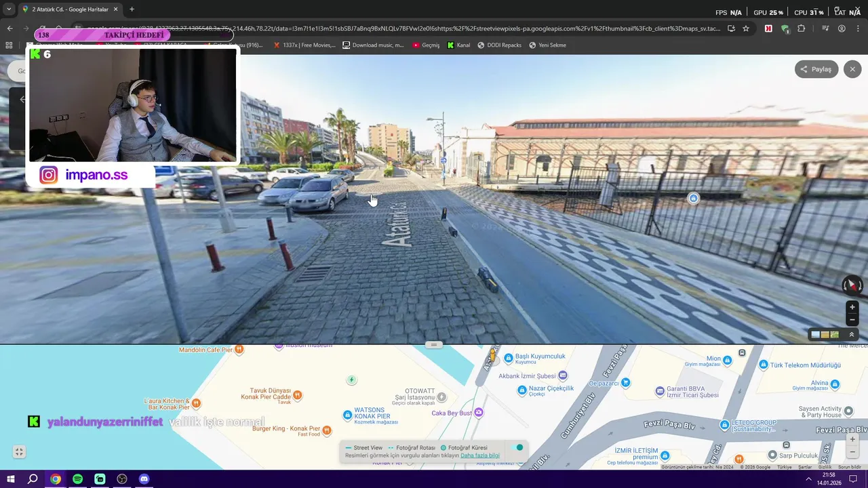Select the Watsons Konak Pier shop pin

point(348,413)
